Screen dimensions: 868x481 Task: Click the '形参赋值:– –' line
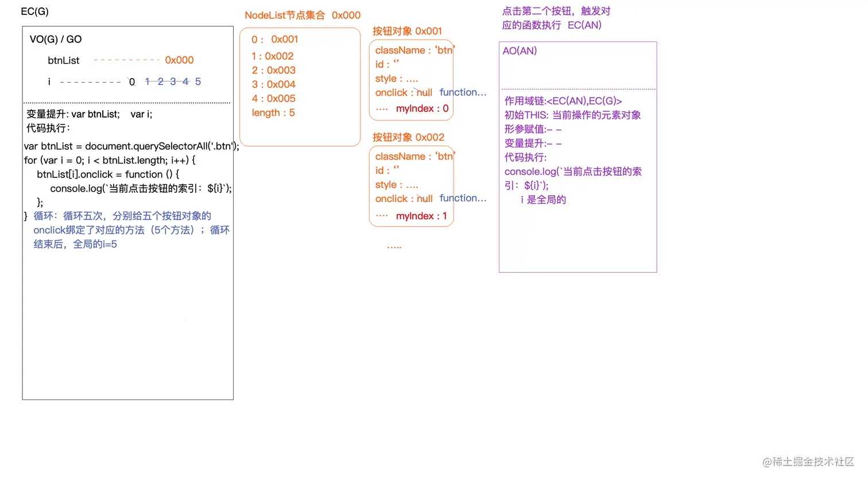(x=533, y=129)
